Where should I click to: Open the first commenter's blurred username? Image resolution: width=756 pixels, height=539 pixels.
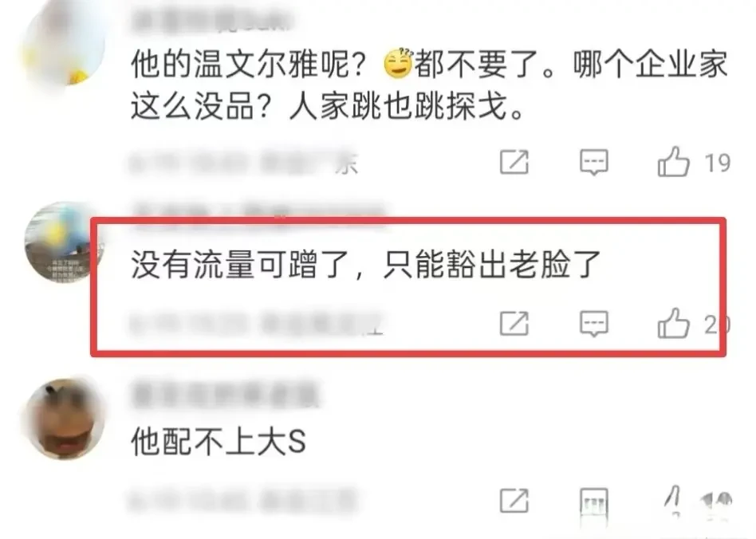click(211, 22)
